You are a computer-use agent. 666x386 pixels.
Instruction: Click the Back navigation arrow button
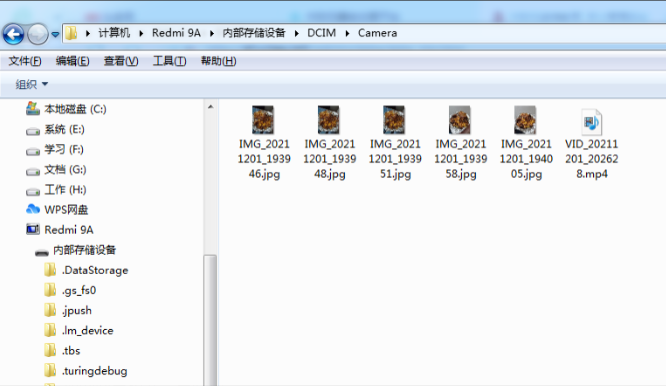click(13, 34)
